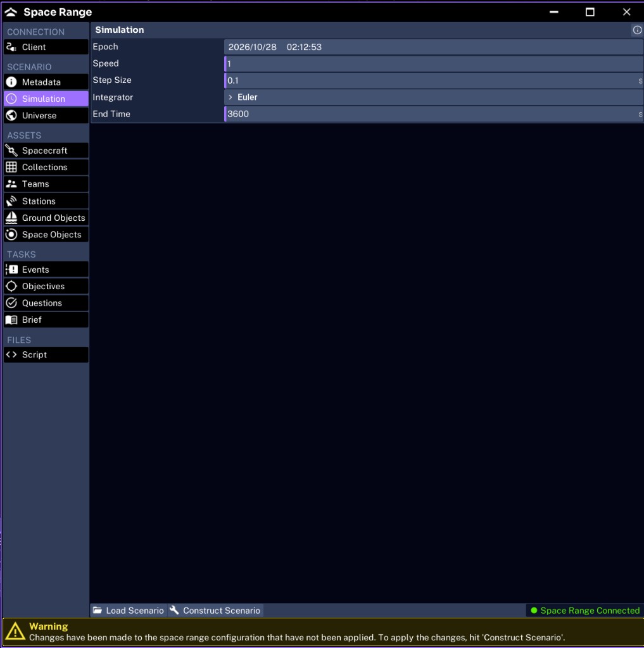Click the Universe globe icon

(11, 115)
